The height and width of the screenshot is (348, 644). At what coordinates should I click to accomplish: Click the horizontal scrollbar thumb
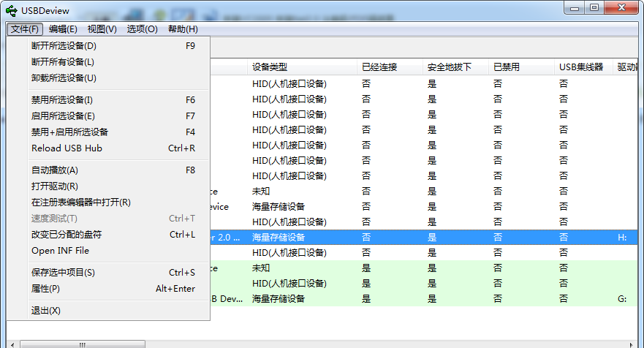[x=83, y=344]
